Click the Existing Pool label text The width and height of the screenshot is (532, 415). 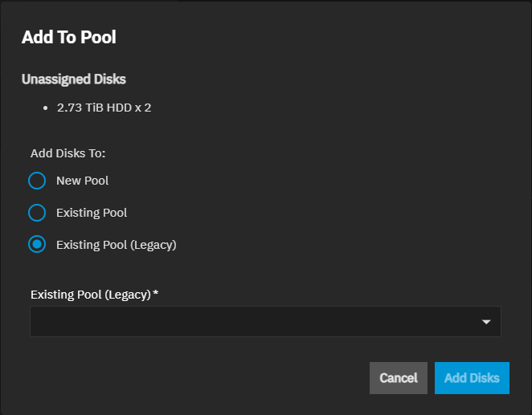[x=92, y=213]
